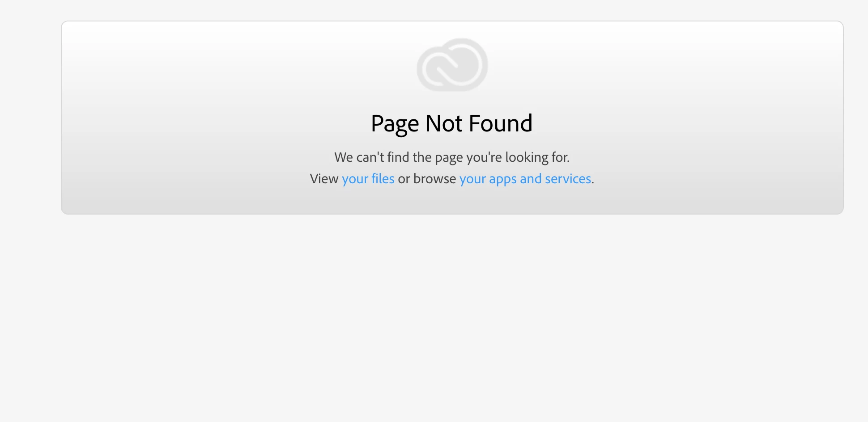Click the word 'services' in the second link
The image size is (868, 422).
[568, 178]
